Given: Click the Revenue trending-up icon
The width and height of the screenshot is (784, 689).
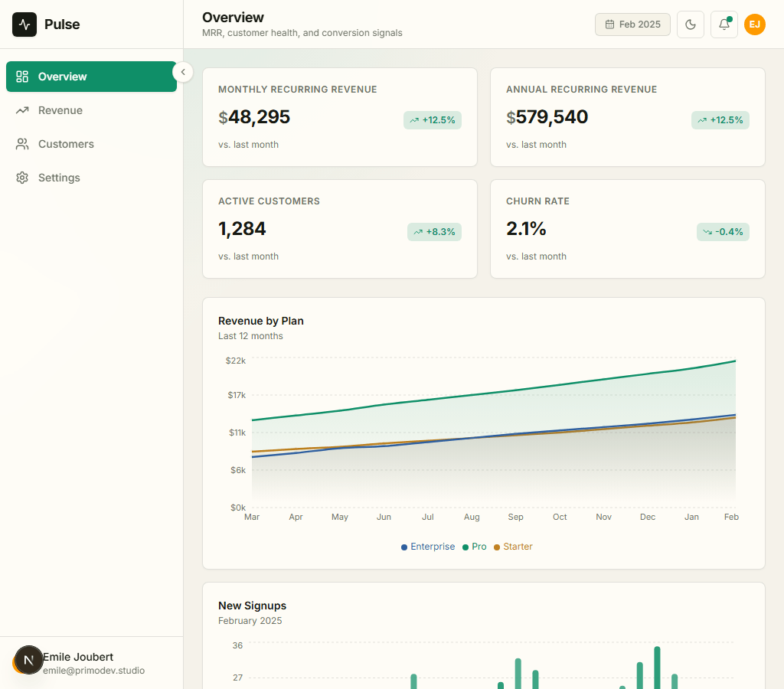Looking at the screenshot, I should click(22, 110).
